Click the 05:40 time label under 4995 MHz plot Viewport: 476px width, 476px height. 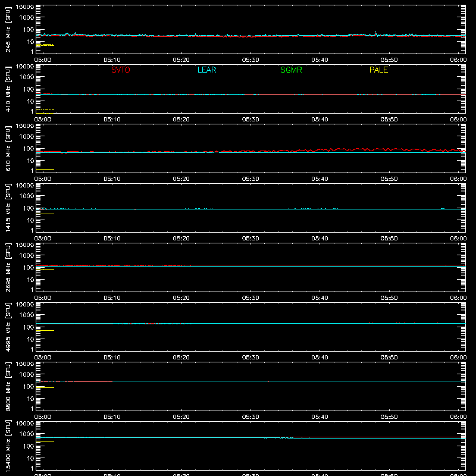coord(320,358)
